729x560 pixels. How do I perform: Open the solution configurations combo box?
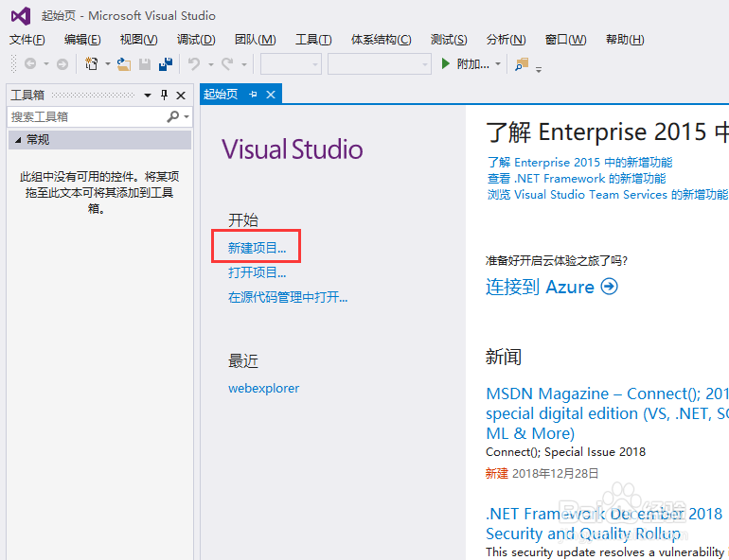pos(291,64)
